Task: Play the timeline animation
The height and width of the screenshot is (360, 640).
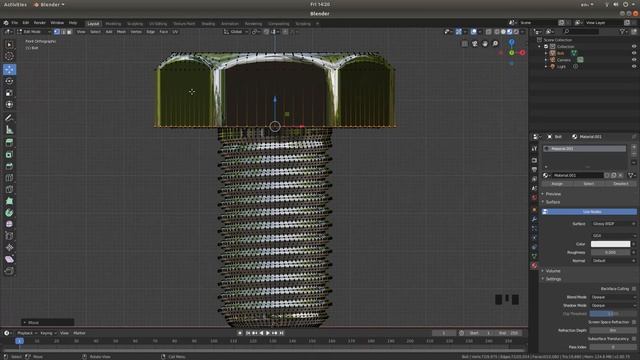Action: pos(268,333)
